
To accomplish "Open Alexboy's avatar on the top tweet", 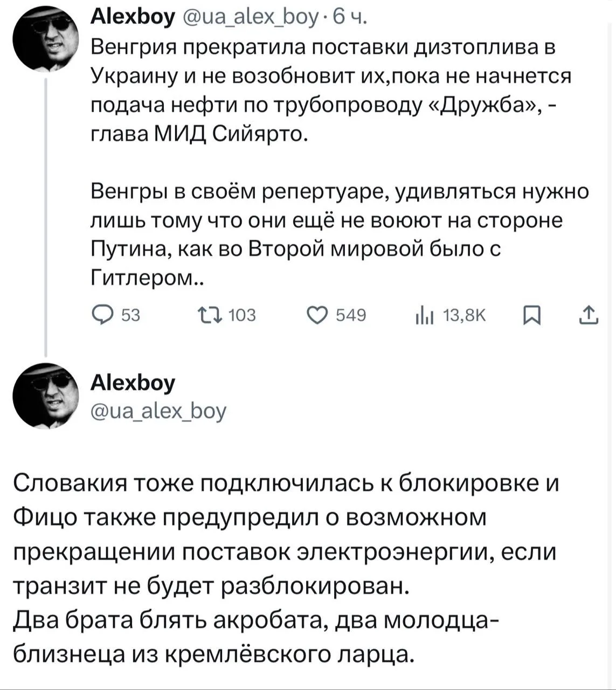I will pos(46,39).
